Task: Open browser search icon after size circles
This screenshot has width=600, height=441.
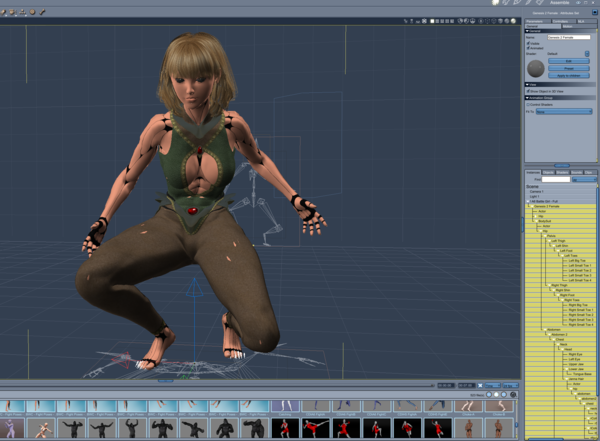Action: (513, 394)
